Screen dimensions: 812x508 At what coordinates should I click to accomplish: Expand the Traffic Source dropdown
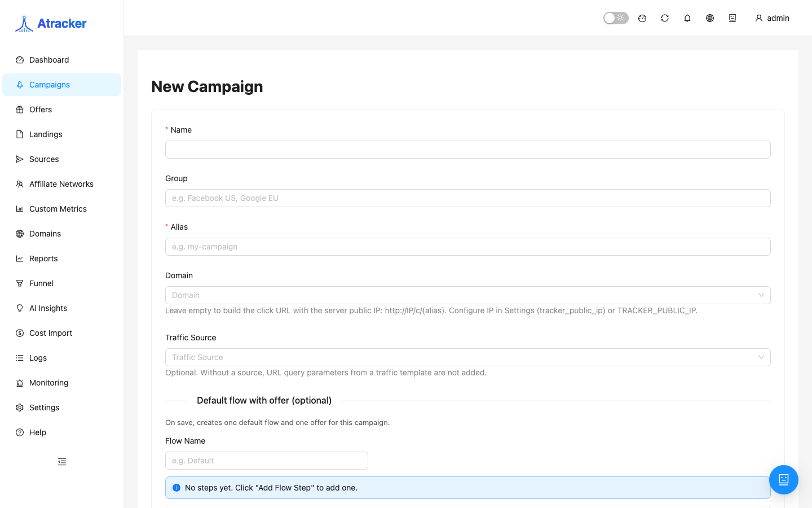pyautogui.click(x=468, y=357)
